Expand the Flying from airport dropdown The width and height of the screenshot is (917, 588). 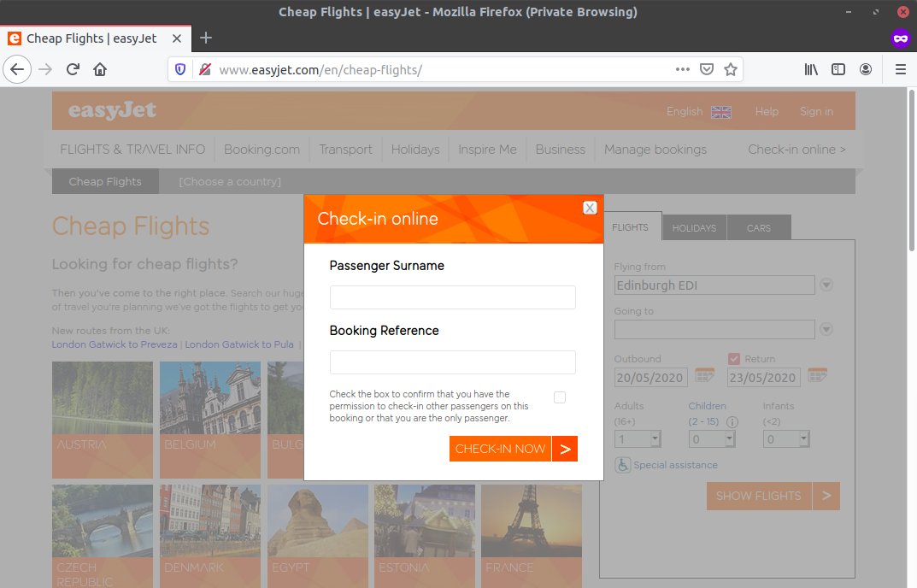pyautogui.click(x=826, y=285)
